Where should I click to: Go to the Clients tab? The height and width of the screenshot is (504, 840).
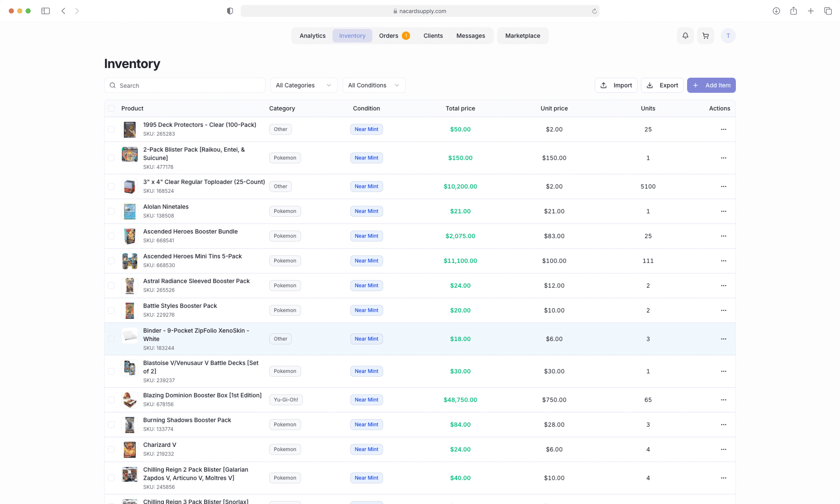(433, 36)
